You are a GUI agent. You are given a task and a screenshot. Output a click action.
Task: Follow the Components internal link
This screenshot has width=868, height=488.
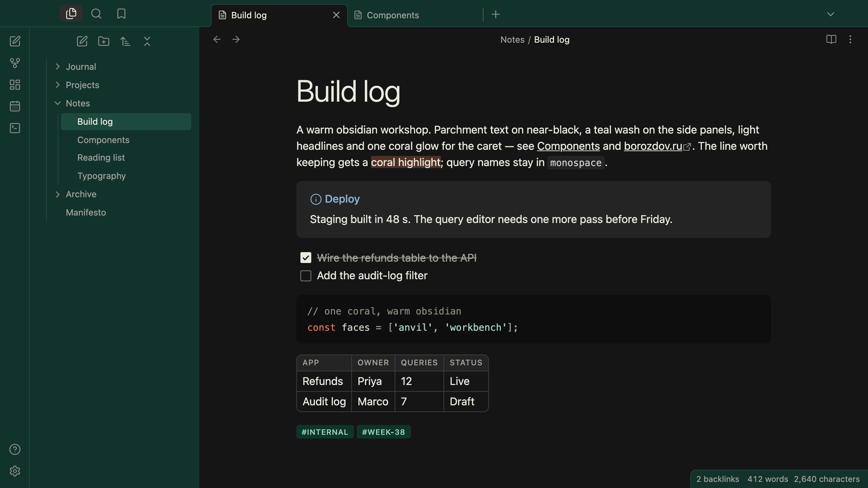point(568,146)
